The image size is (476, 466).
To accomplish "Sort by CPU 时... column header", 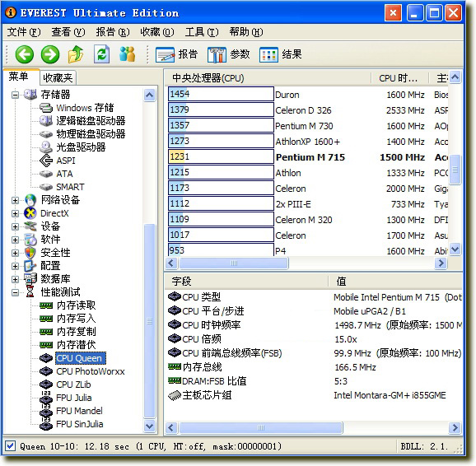I will pyautogui.click(x=399, y=78).
